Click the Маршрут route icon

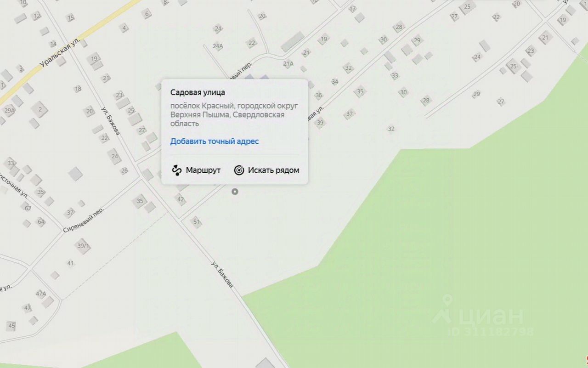[x=177, y=170]
